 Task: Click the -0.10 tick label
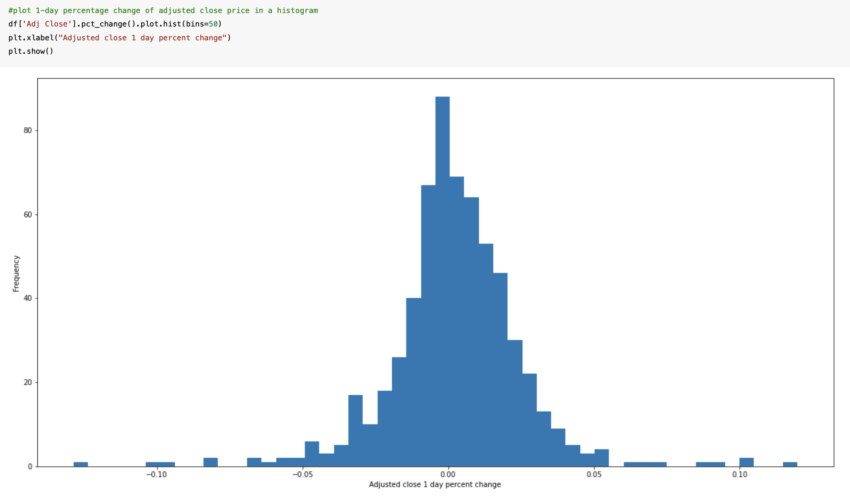[156, 474]
